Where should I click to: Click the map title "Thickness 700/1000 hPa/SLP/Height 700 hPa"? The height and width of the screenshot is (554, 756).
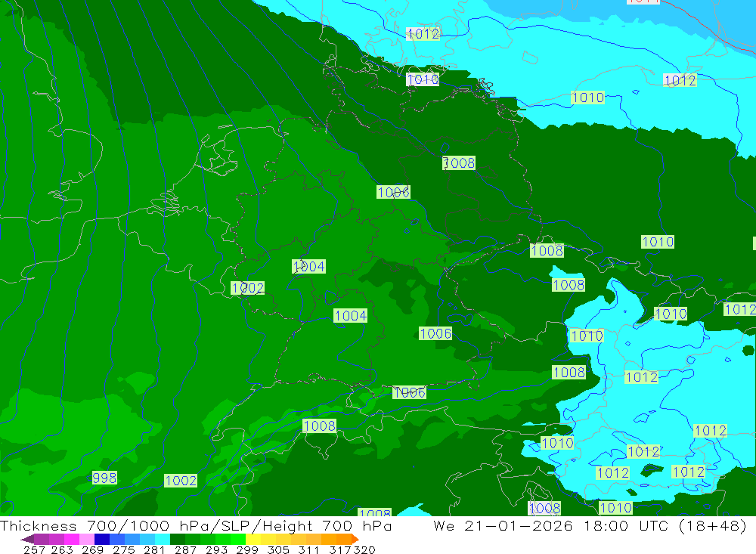tap(195, 525)
